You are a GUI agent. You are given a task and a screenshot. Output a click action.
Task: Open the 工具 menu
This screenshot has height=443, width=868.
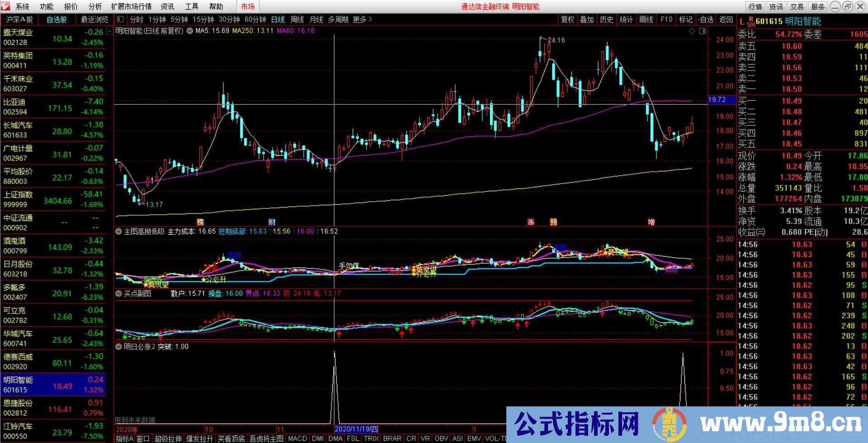[192, 6]
